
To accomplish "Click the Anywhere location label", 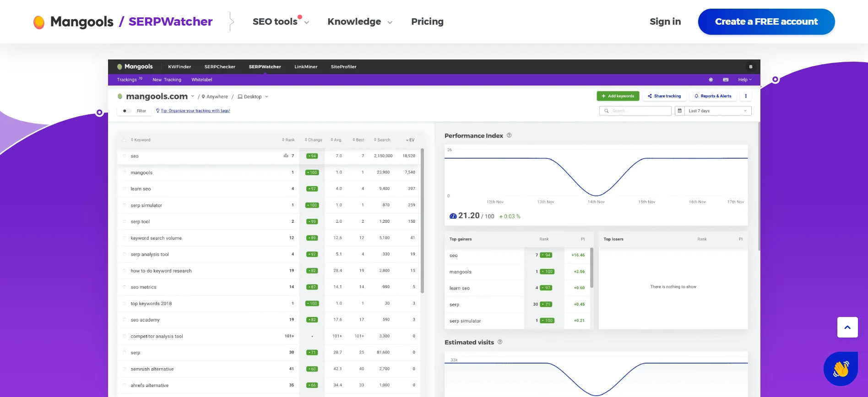I will (x=217, y=97).
